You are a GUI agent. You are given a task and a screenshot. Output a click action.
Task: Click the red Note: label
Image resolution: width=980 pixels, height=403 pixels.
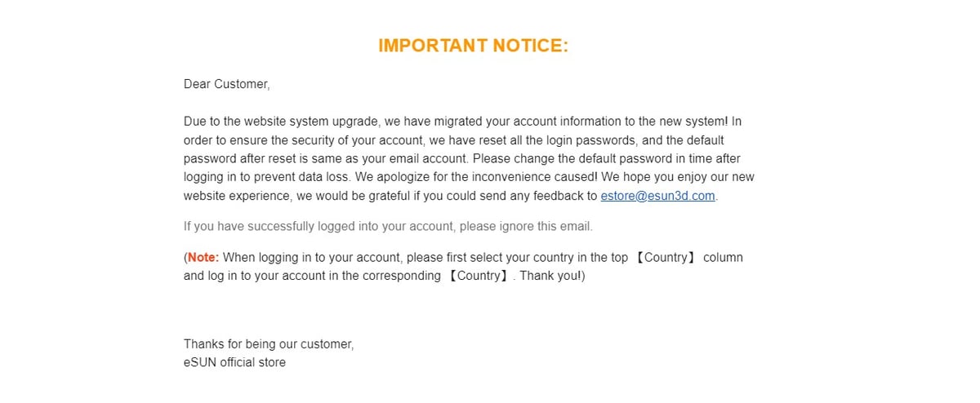204,257
